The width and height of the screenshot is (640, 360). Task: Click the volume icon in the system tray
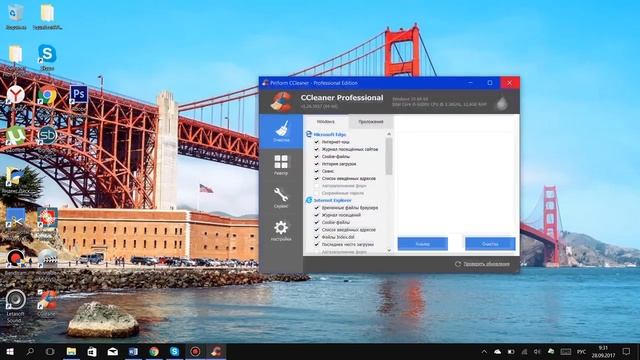click(x=537, y=351)
